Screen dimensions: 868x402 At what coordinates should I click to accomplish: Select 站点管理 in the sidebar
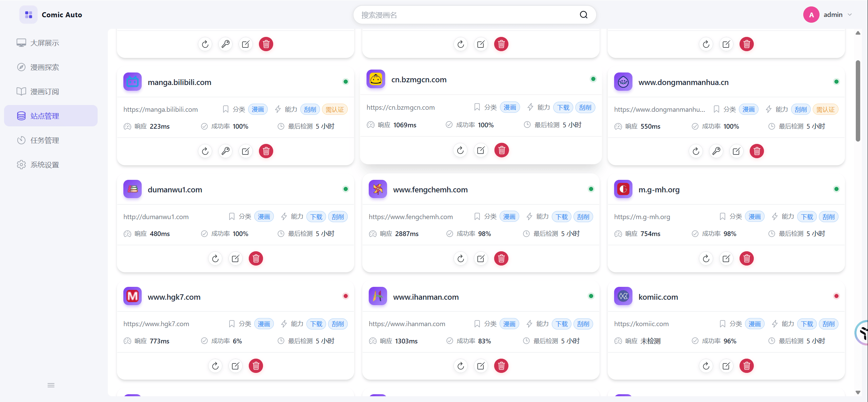pos(51,116)
